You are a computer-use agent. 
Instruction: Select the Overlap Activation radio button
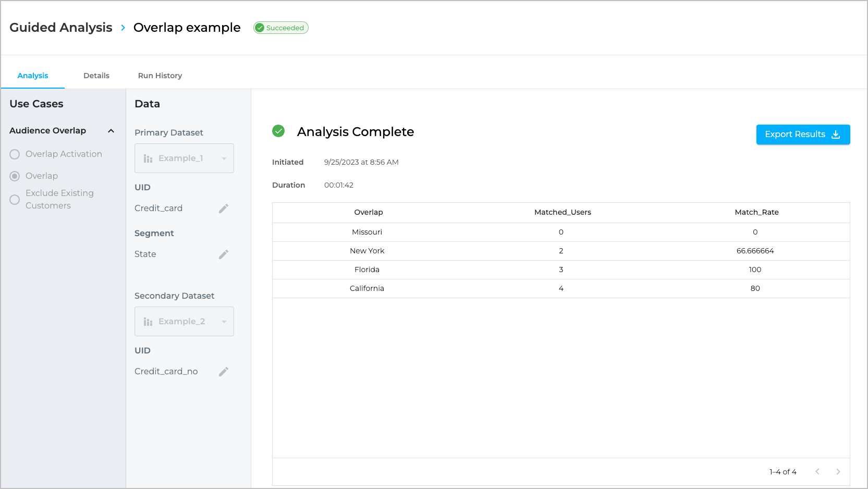[15, 154]
